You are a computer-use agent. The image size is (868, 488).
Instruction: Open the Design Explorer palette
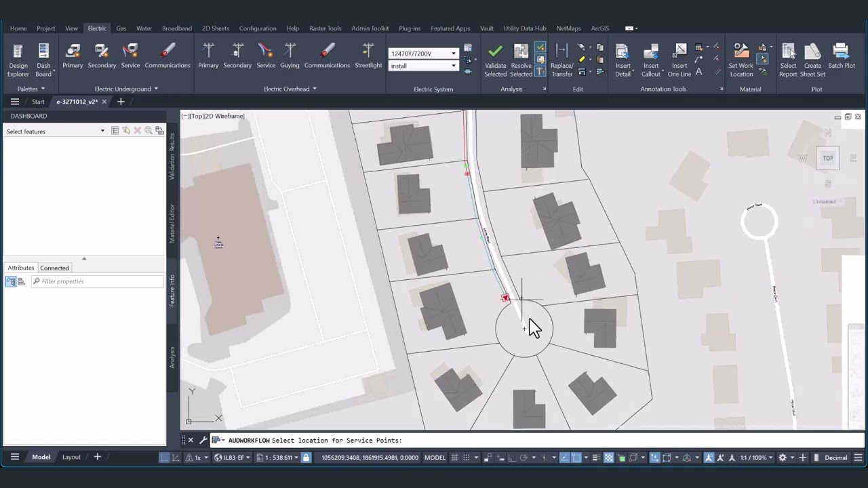[x=18, y=60]
